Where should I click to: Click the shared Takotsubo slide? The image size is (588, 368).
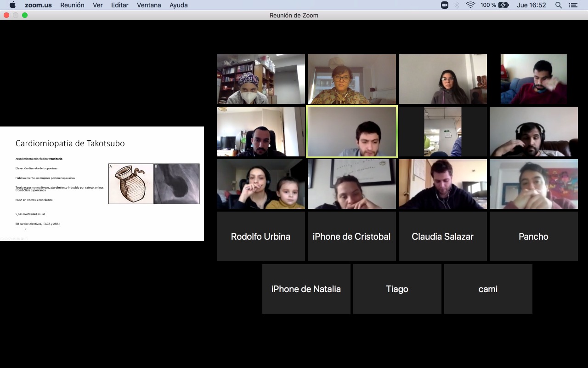click(102, 184)
